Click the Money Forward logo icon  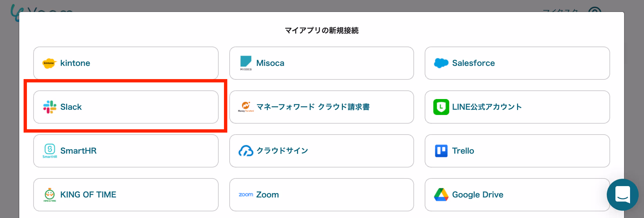pyautogui.click(x=246, y=106)
